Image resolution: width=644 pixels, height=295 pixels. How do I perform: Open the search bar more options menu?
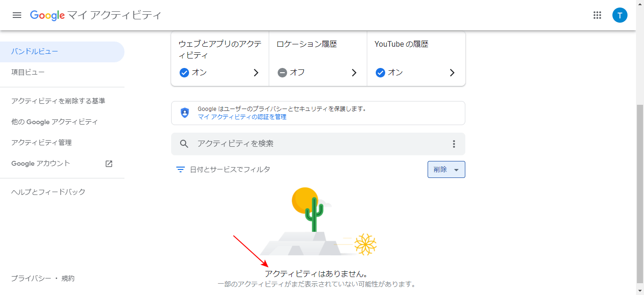tap(454, 144)
